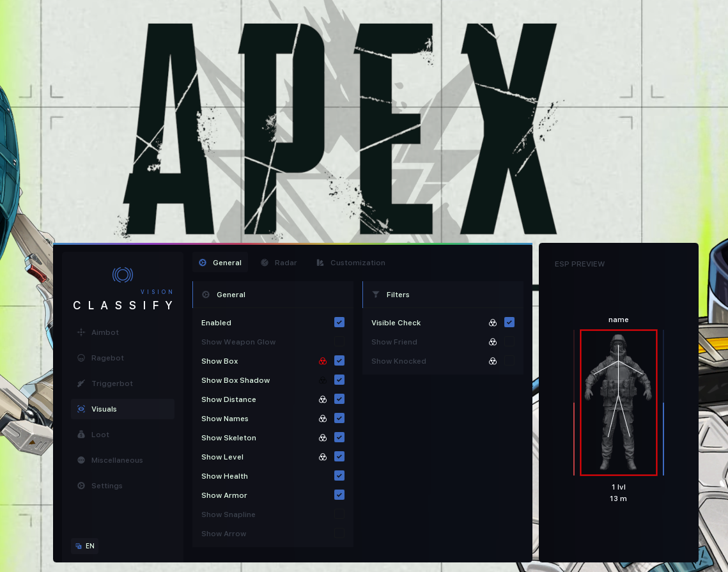Screen dimensions: 728x572
Task: Open color picker for Show Level
Action: (323, 457)
